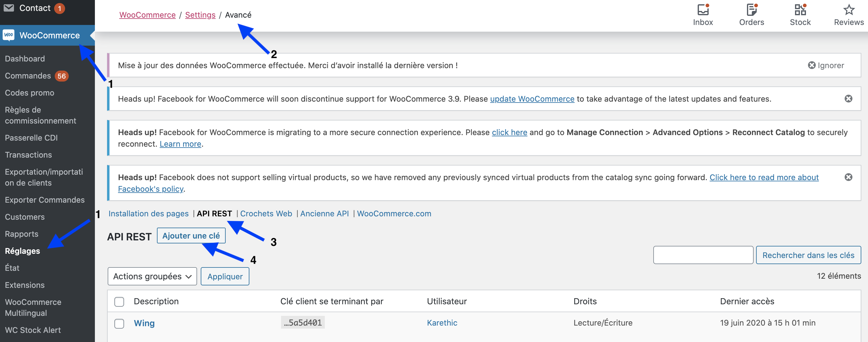Screen dimensions: 868x342
Task: Open Exporter Commandes menu item
Action: tap(44, 200)
